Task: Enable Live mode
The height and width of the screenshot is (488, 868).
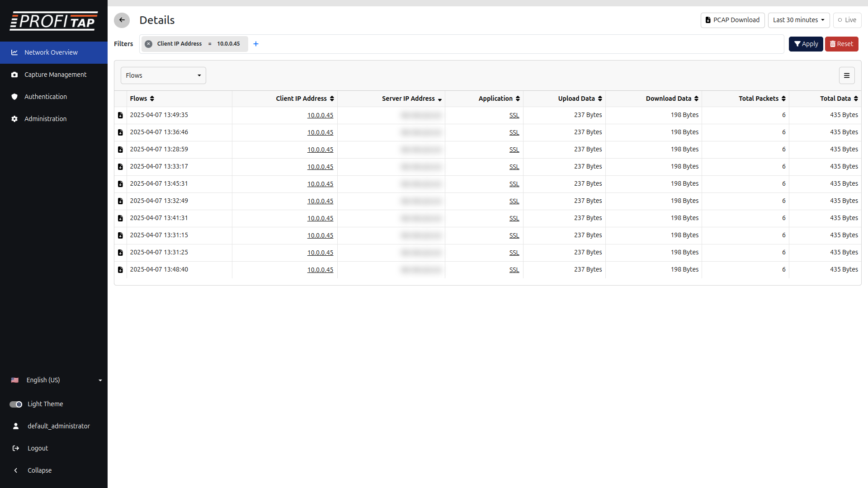Action: (x=847, y=20)
